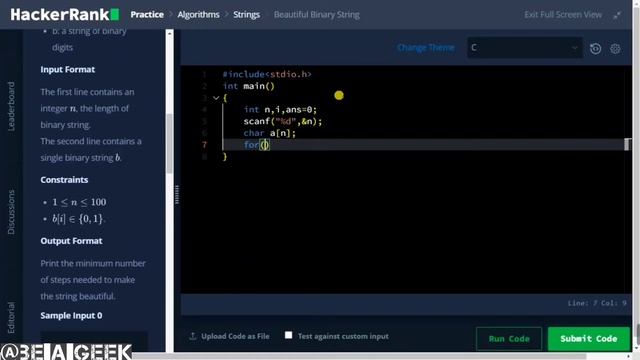
Task: Click the Line: 7 Col: 9 status
Action: pyautogui.click(x=597, y=303)
